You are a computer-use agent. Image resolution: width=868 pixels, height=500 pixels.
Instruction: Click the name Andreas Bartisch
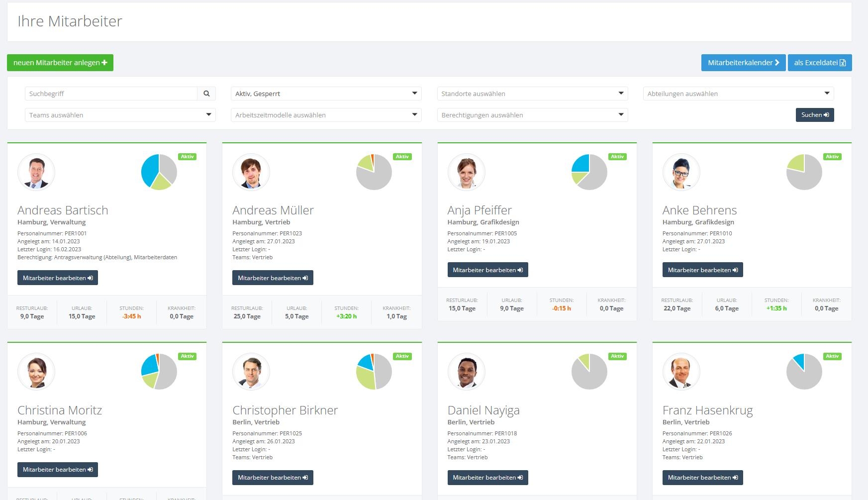pos(63,210)
